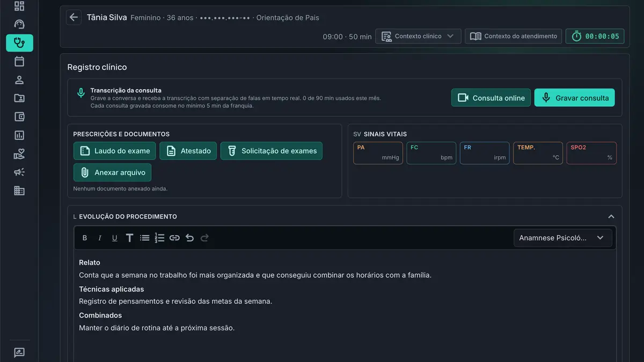Click the '09:00 · 50 min' appointment time

pos(347,37)
